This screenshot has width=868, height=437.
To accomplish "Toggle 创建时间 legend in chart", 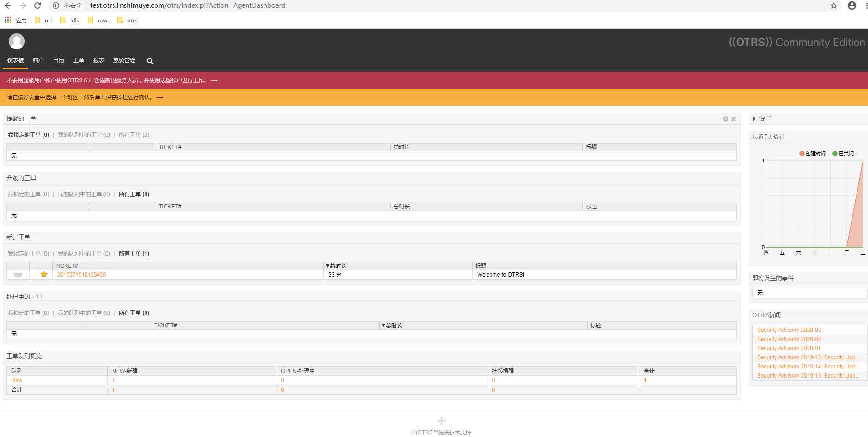I will [x=813, y=154].
